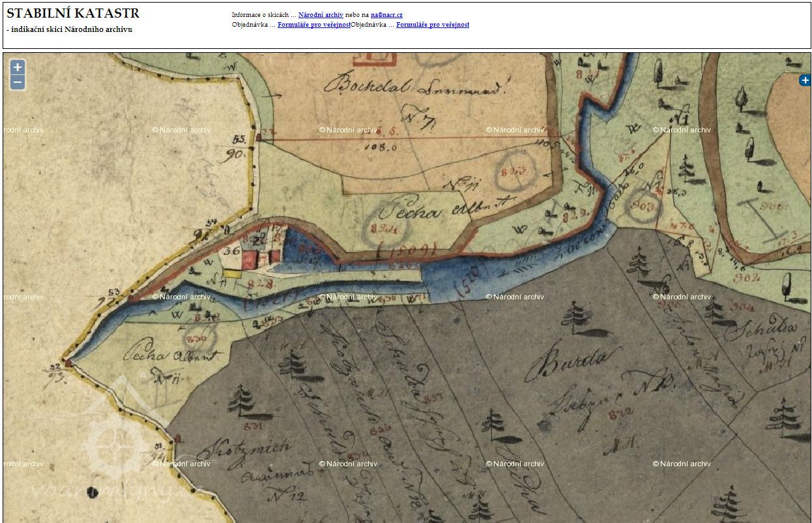Click parcel number 828 by the stream
The height and width of the screenshot is (523, 812).
[259, 284]
